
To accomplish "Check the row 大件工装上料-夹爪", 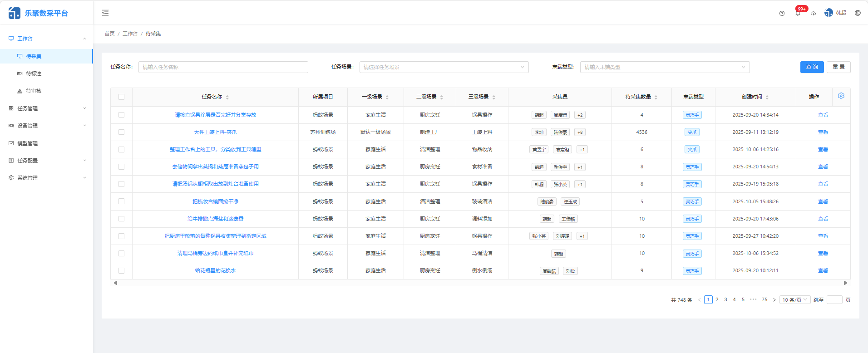I will pos(121,132).
